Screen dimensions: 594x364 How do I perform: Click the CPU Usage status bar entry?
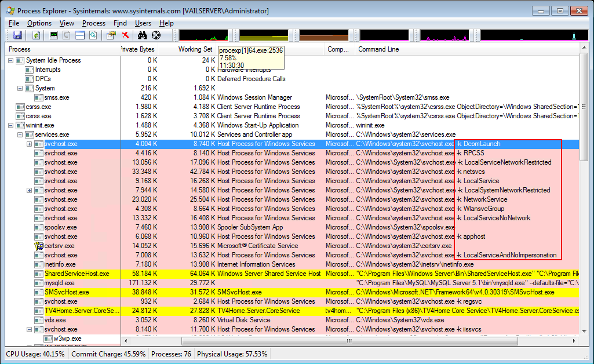(35, 354)
